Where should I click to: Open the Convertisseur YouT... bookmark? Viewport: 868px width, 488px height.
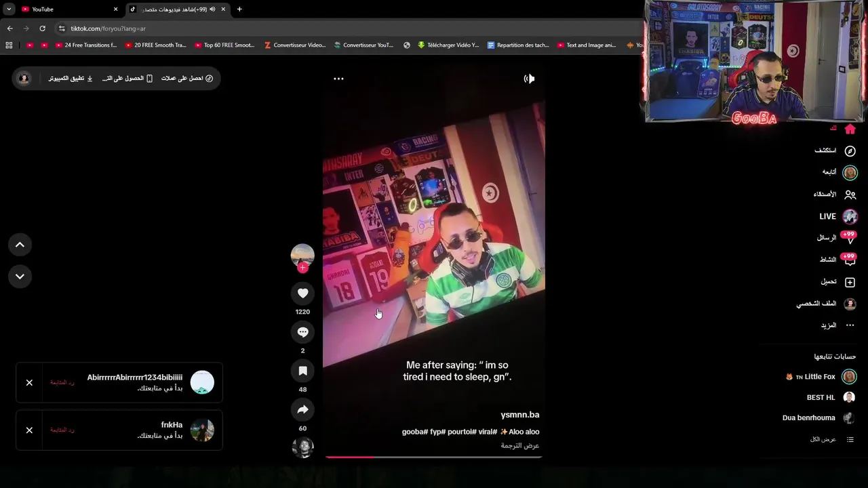(x=363, y=45)
